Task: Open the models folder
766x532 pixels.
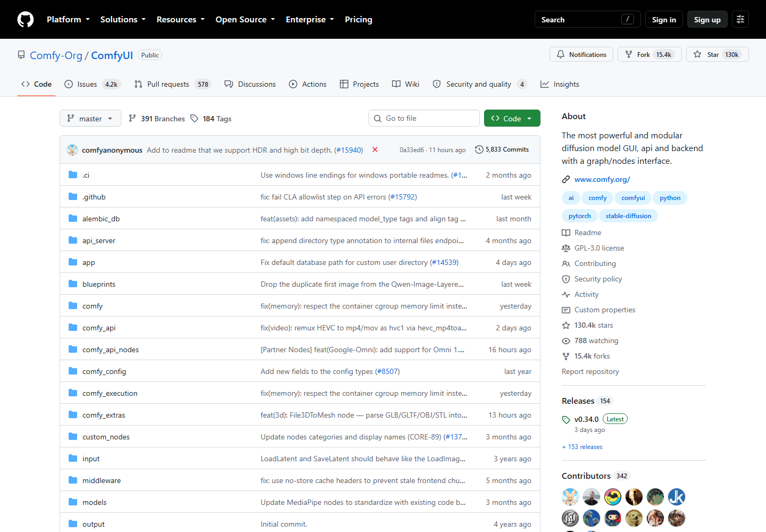Action: [94, 502]
